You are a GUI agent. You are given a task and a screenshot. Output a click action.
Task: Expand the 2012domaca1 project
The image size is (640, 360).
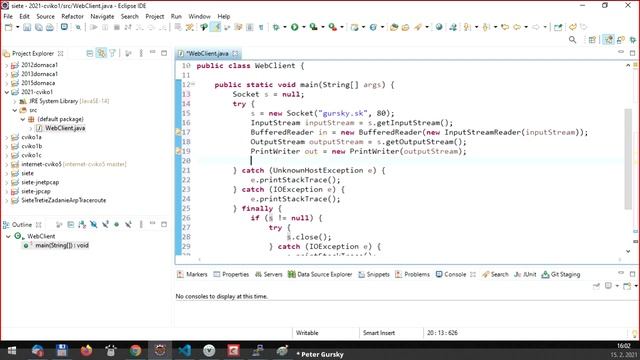coord(7,65)
